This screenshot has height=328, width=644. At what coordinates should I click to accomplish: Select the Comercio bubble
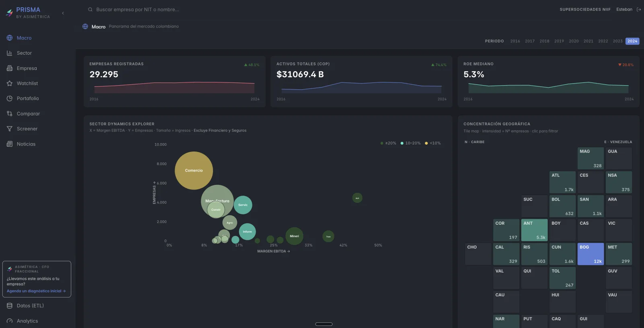(x=194, y=170)
